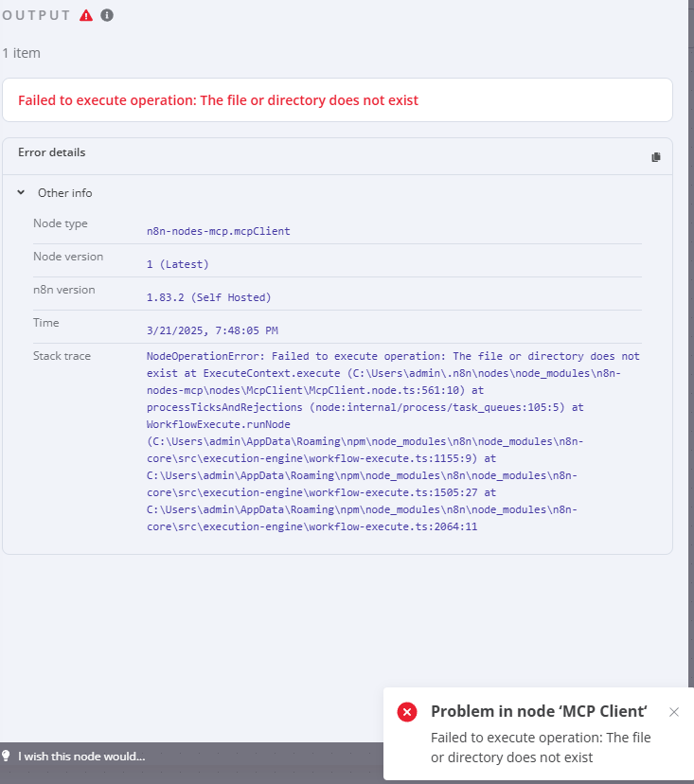This screenshot has height=784, width=694.
Task: Copy error details with the copy icon
Action: point(655,157)
